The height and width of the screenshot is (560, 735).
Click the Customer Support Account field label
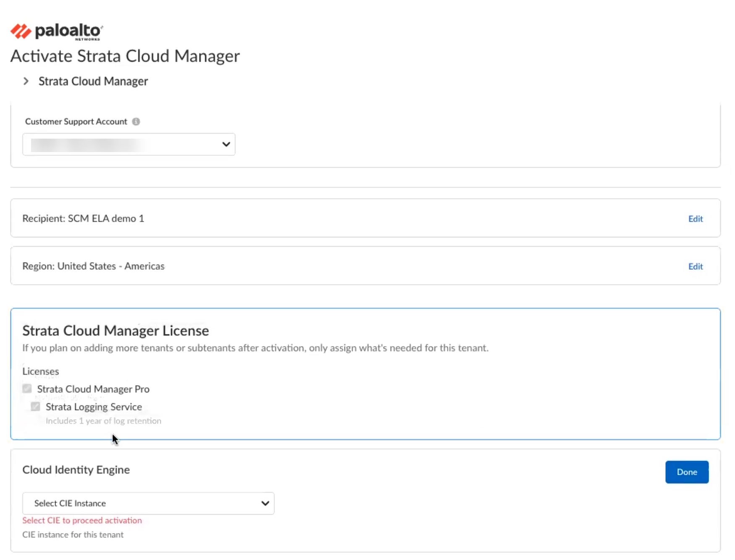[x=76, y=121]
